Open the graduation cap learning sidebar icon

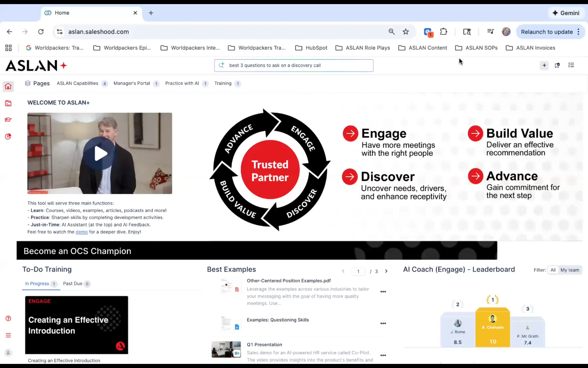pyautogui.click(x=8, y=120)
